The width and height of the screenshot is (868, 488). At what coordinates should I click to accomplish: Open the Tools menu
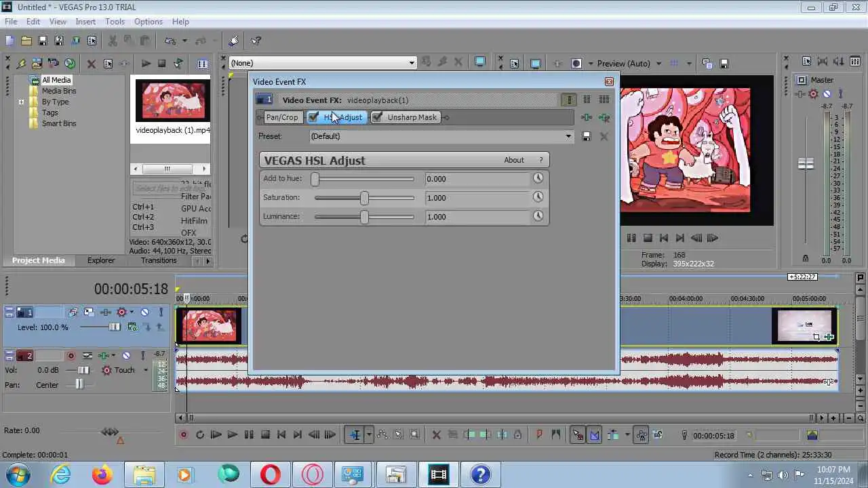[x=115, y=22]
